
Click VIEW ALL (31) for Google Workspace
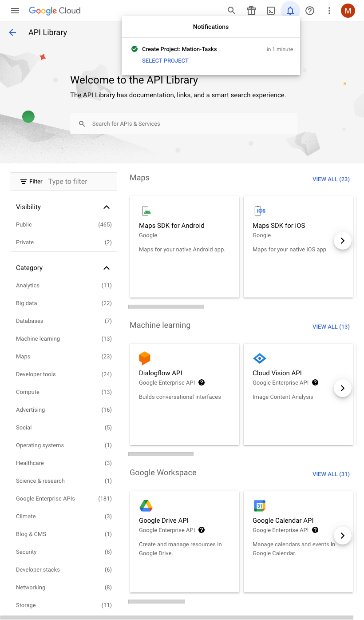[331, 474]
